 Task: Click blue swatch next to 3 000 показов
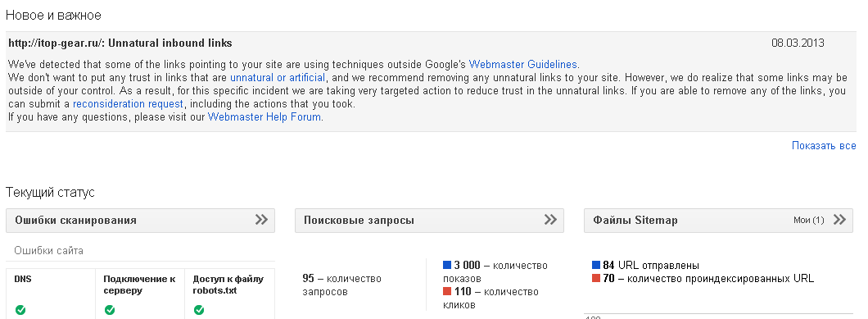point(447,265)
